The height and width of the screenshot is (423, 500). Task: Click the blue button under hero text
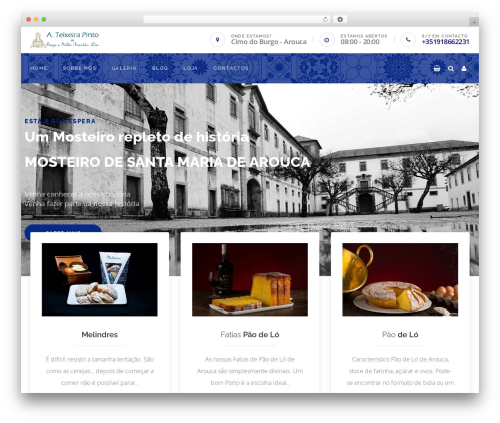tap(63, 229)
